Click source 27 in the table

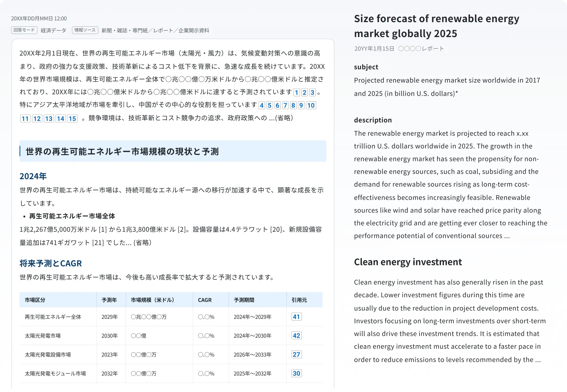coord(297,354)
